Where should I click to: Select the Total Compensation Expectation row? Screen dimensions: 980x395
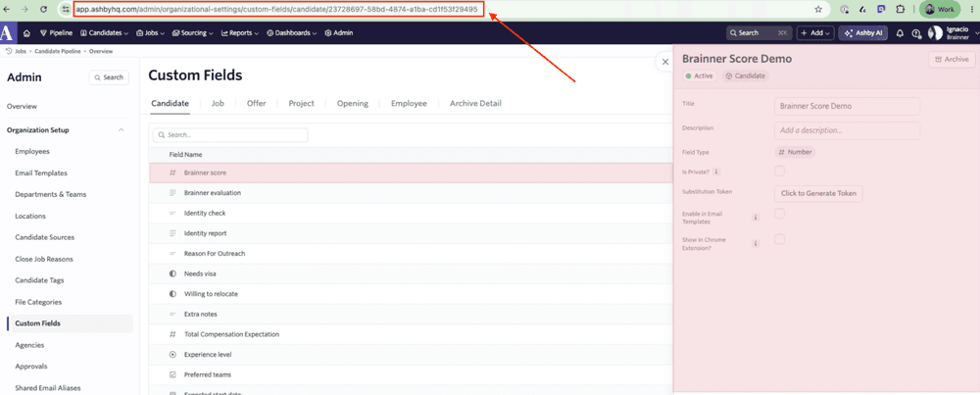(412, 334)
